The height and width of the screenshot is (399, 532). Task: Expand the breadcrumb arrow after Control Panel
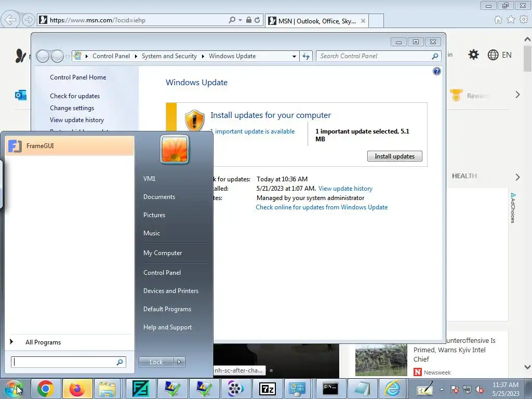click(x=136, y=56)
